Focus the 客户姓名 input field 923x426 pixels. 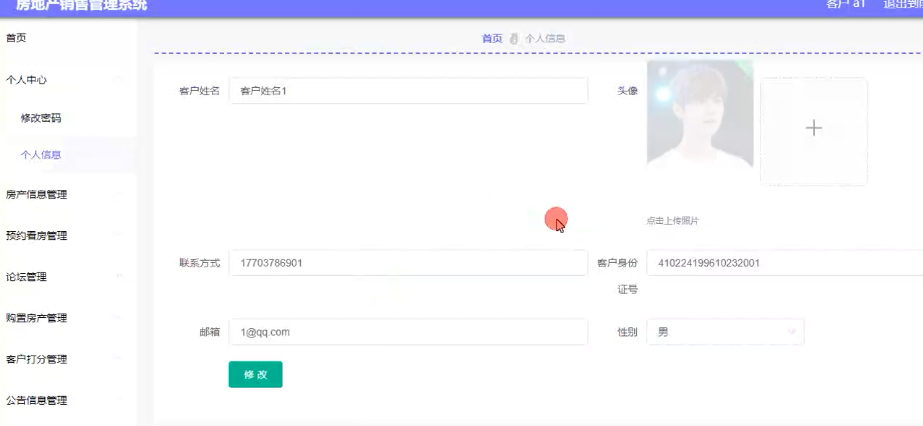coord(408,91)
